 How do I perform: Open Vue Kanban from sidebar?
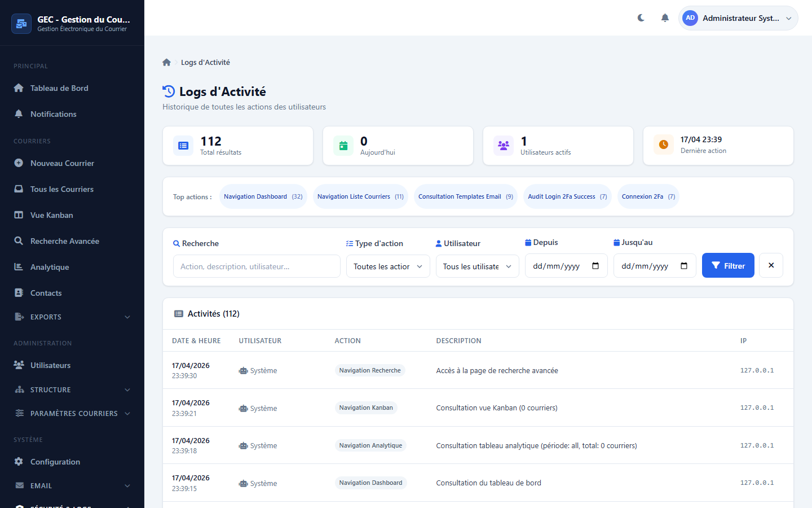[51, 215]
